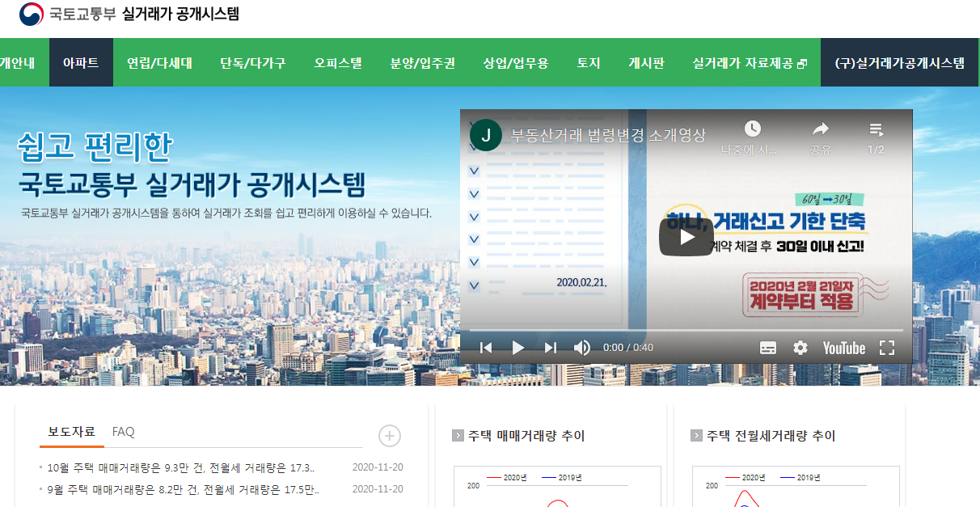
Task: Switch to the FAQ tab
Action: pyautogui.click(x=124, y=432)
